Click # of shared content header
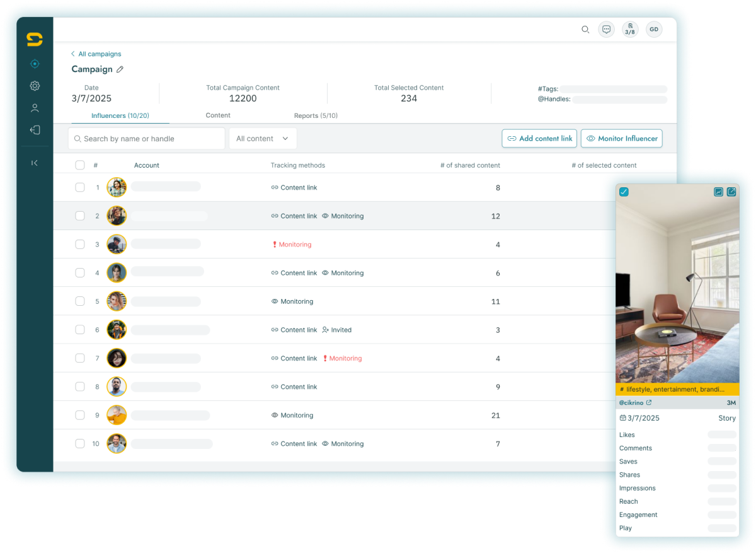Image resolution: width=756 pixels, height=553 pixels. (x=470, y=165)
